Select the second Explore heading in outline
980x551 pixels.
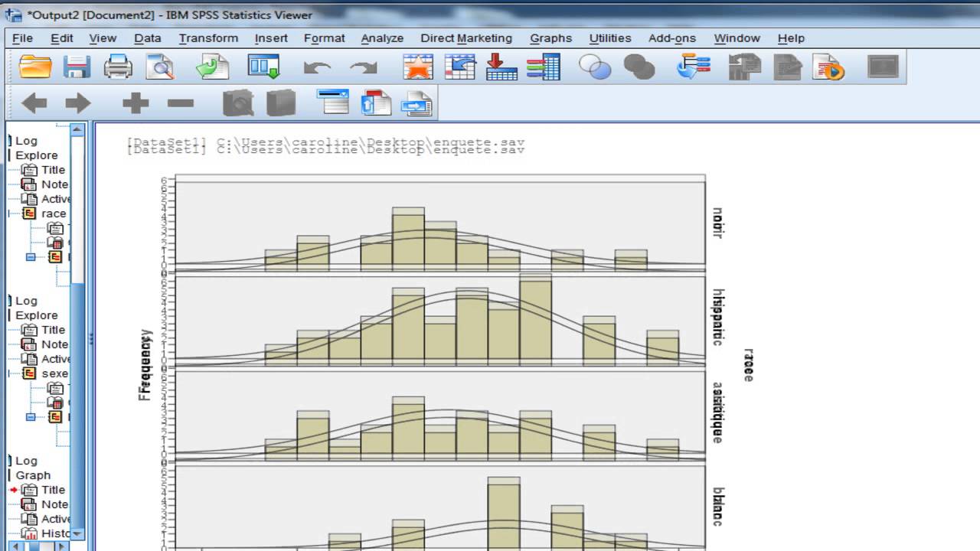[x=36, y=315]
